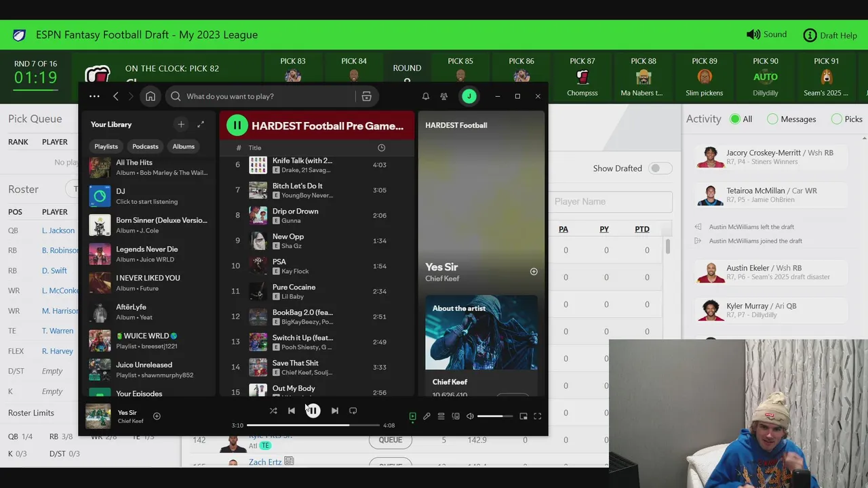Toggle the Now Playing view button
The width and height of the screenshot is (868, 488).
click(x=412, y=416)
